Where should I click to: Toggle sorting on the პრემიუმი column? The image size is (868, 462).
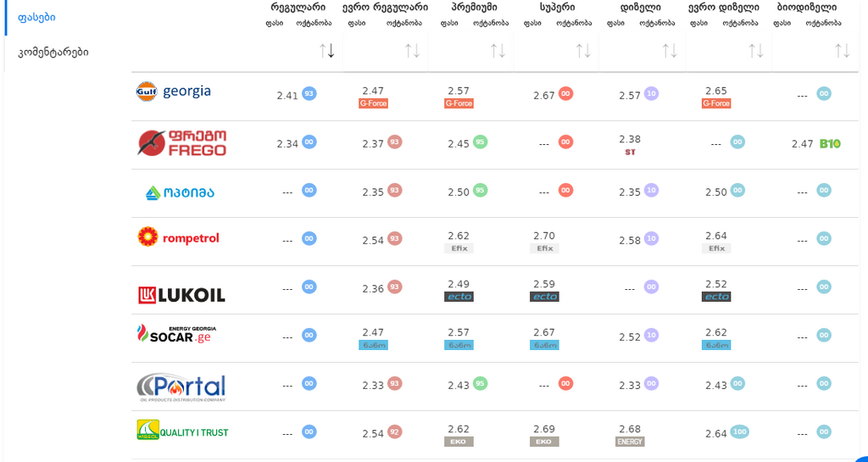click(498, 51)
